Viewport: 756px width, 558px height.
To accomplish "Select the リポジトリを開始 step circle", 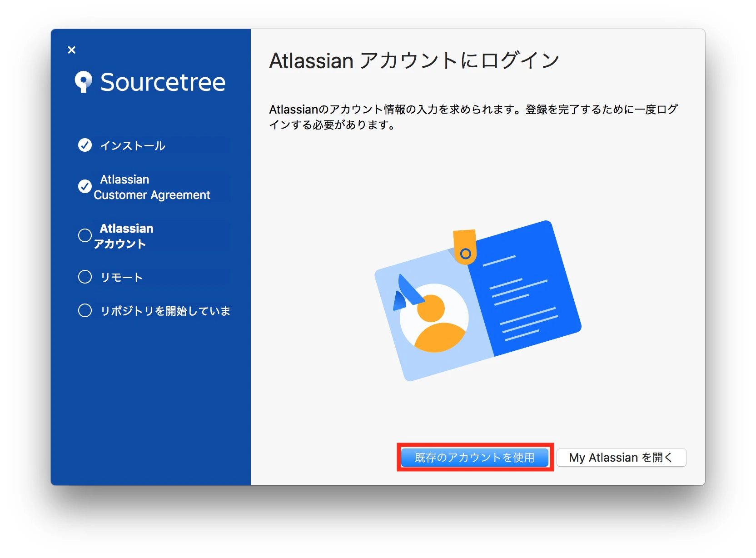I will (85, 310).
